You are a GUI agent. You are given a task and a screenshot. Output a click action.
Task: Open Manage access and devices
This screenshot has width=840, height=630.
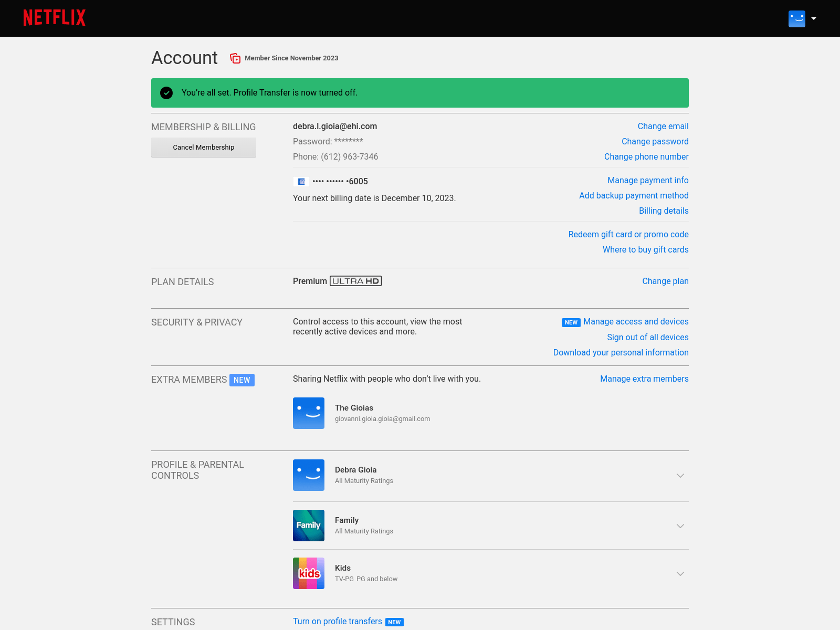coord(636,321)
